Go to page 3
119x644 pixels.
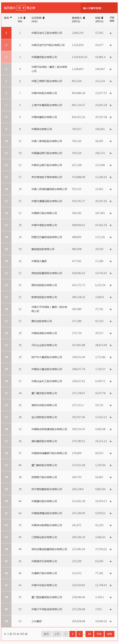(79, 634)
